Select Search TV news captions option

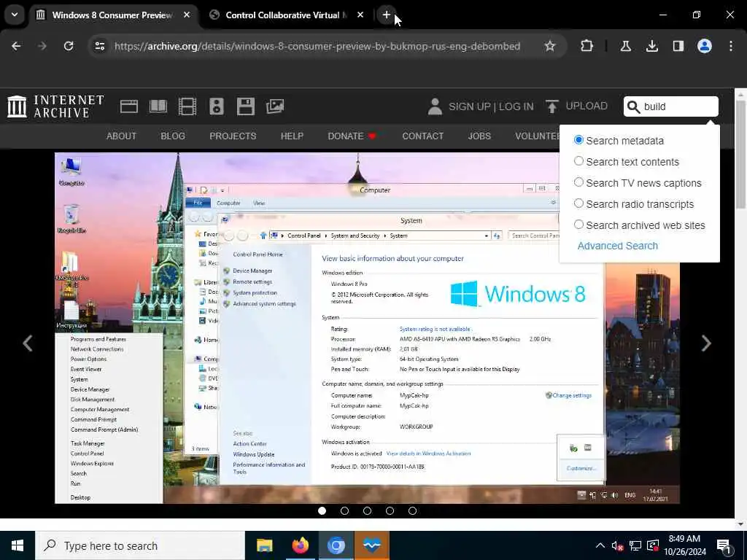[x=578, y=182]
